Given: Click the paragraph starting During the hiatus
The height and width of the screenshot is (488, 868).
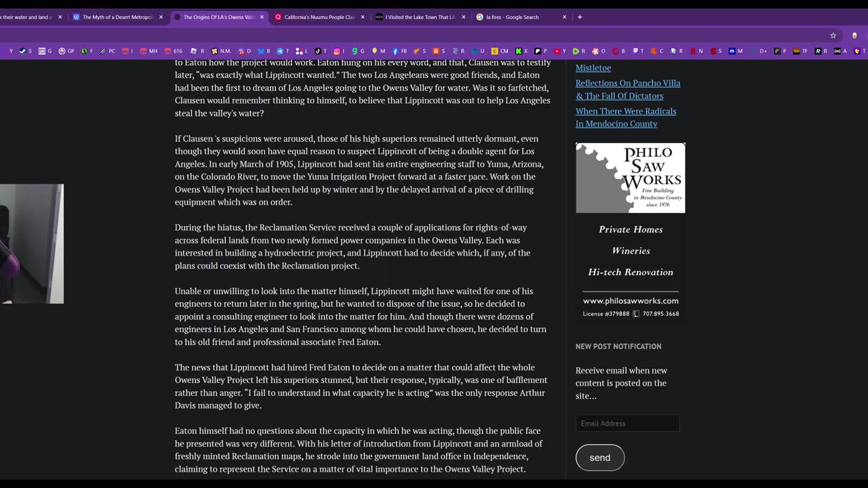Looking at the screenshot, I should [353, 247].
